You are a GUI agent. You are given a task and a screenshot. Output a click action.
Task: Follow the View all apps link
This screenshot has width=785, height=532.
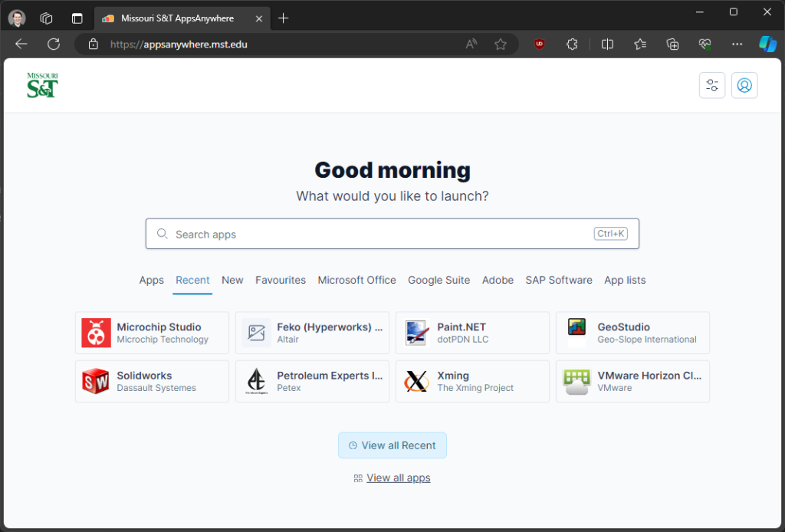398,478
